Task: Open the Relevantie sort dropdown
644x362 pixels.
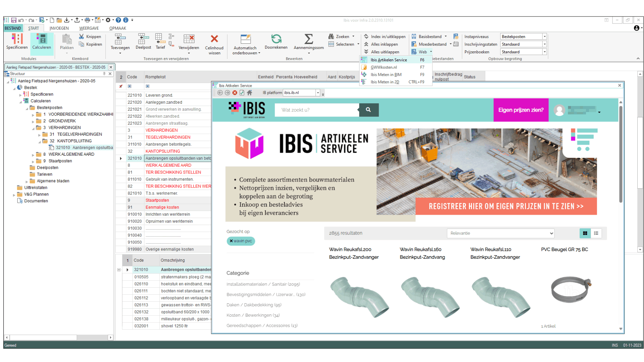Action: click(500, 233)
